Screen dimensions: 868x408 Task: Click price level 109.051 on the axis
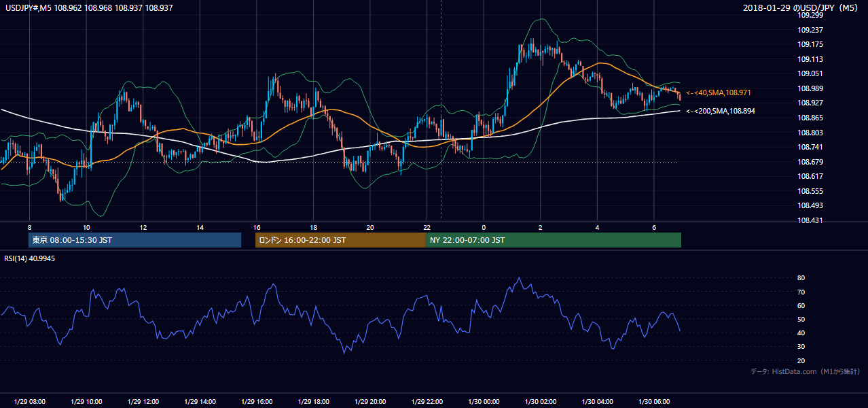[810, 73]
